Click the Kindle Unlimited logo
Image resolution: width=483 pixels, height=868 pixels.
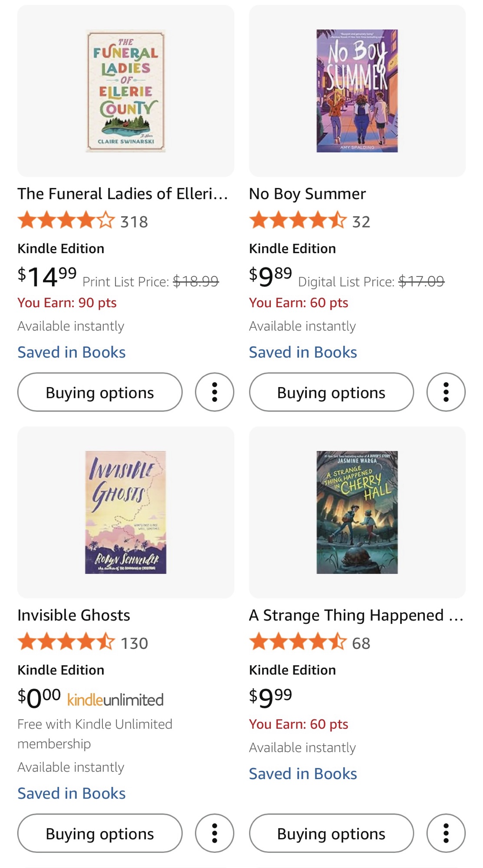(115, 699)
